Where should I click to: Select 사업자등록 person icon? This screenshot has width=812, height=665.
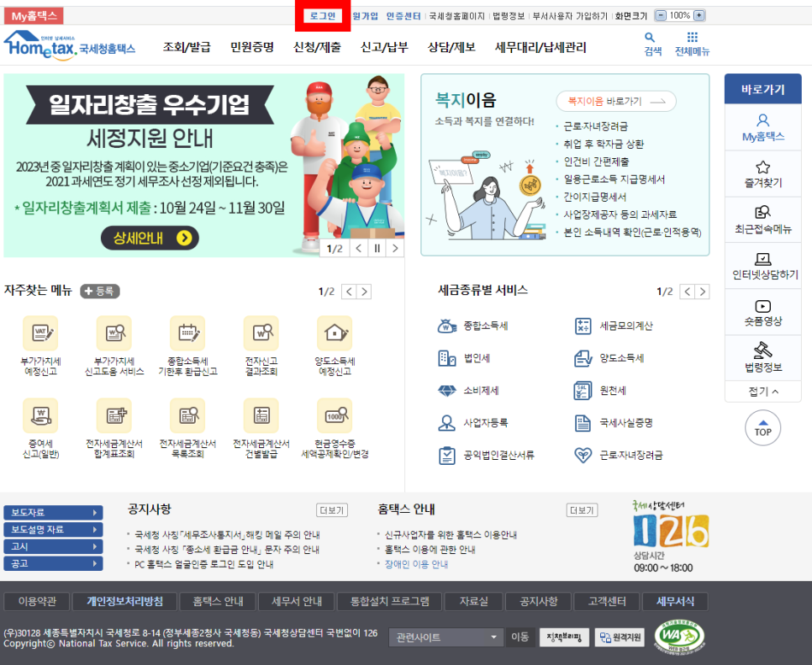446,423
